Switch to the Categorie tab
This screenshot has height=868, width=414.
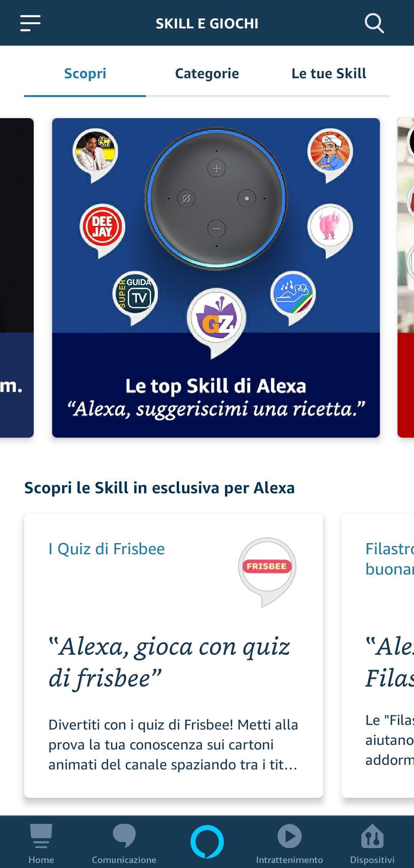(207, 73)
